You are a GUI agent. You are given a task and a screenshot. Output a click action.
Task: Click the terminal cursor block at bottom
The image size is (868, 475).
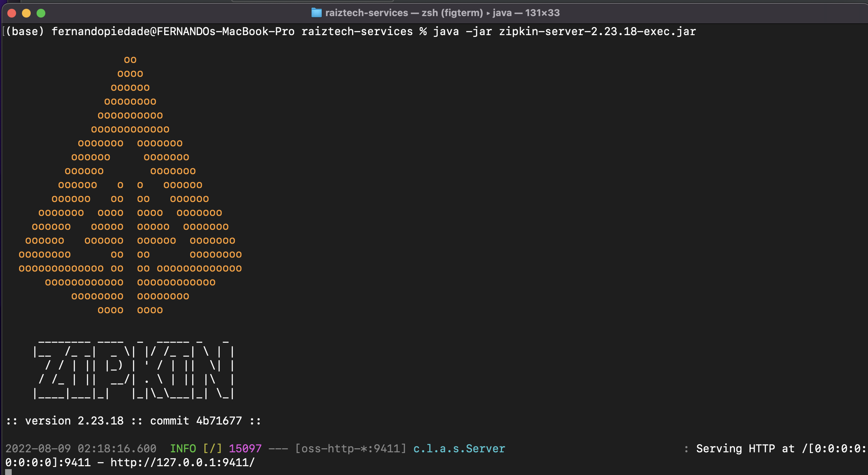(x=8, y=472)
